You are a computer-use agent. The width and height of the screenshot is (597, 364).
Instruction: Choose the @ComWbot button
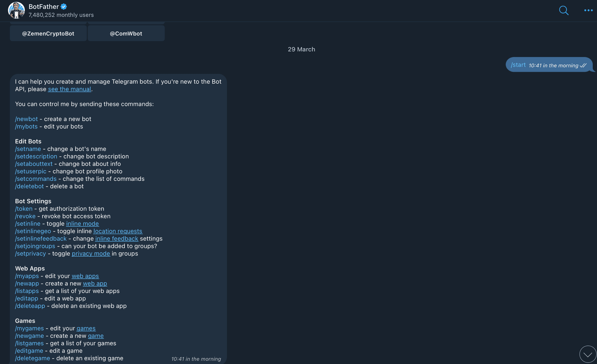tap(126, 34)
